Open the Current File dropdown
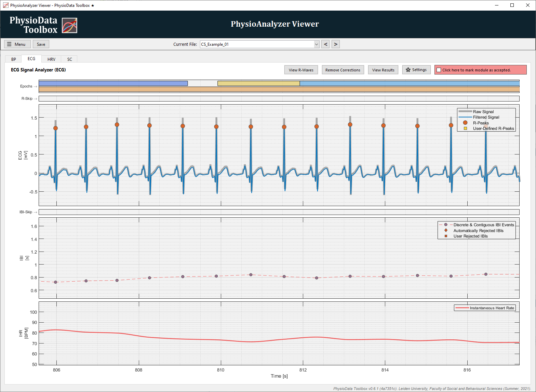 pos(317,44)
